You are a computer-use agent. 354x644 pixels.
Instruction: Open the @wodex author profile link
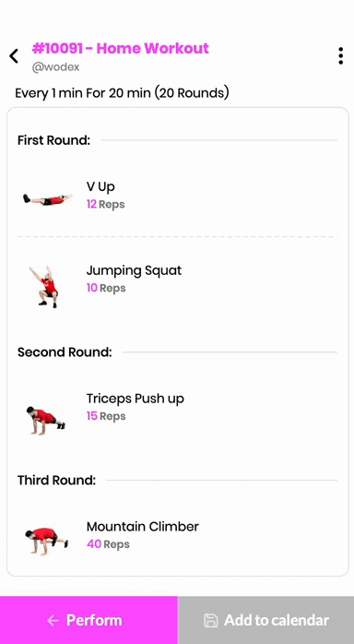(x=56, y=67)
